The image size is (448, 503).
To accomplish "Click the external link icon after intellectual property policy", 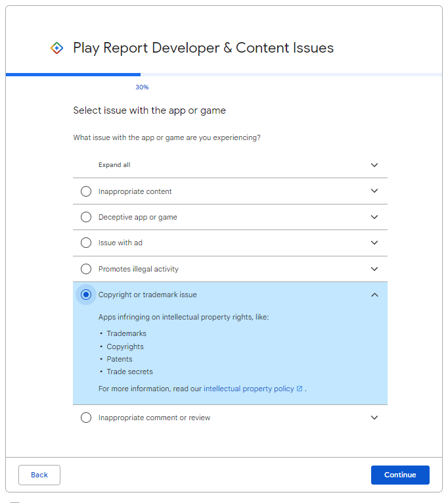I will point(300,389).
